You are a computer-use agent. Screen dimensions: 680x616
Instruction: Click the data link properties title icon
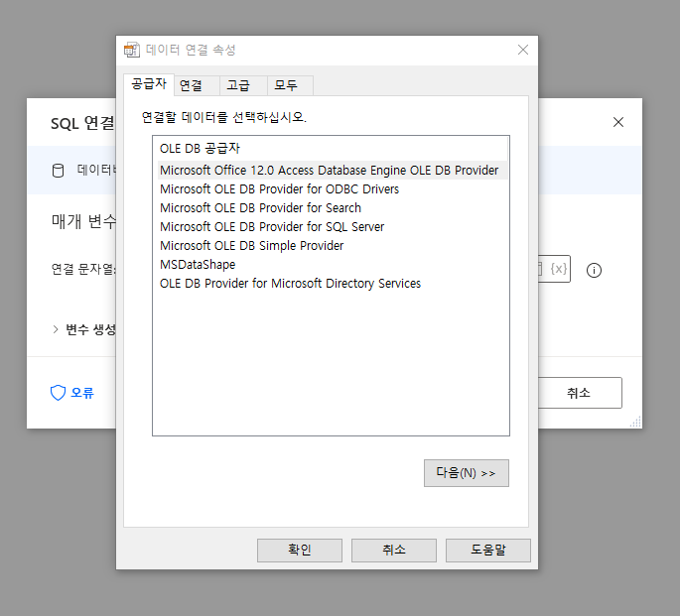coord(132,50)
